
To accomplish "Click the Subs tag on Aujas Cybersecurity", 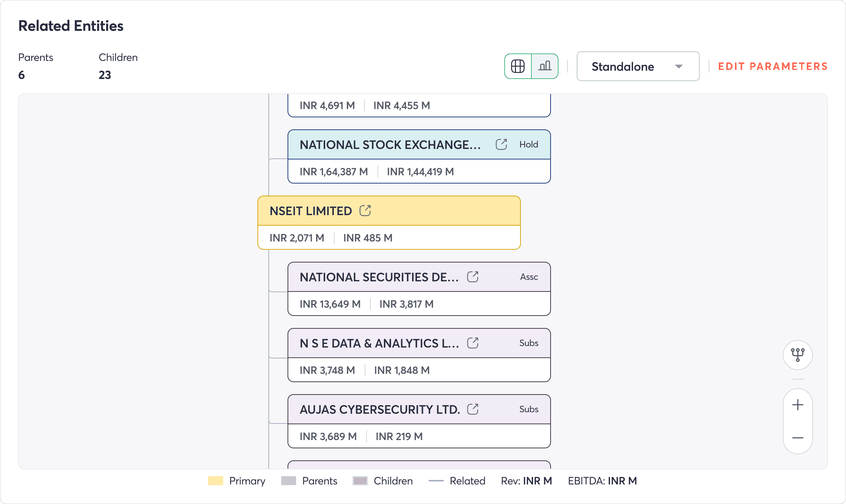I will pos(529,409).
